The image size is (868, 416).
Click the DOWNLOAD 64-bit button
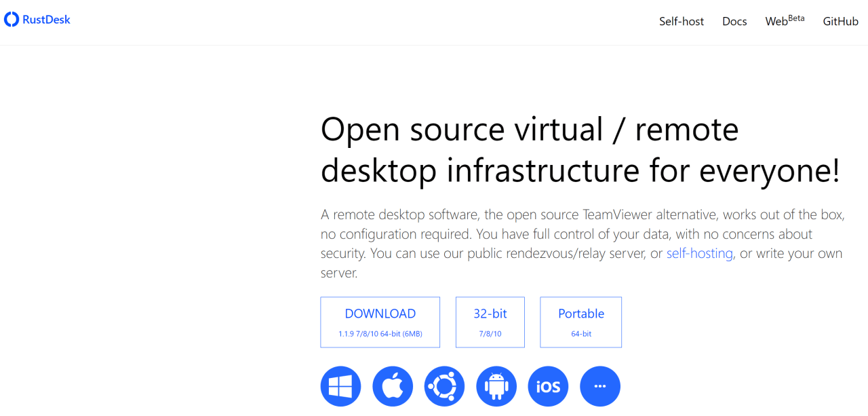(x=380, y=322)
